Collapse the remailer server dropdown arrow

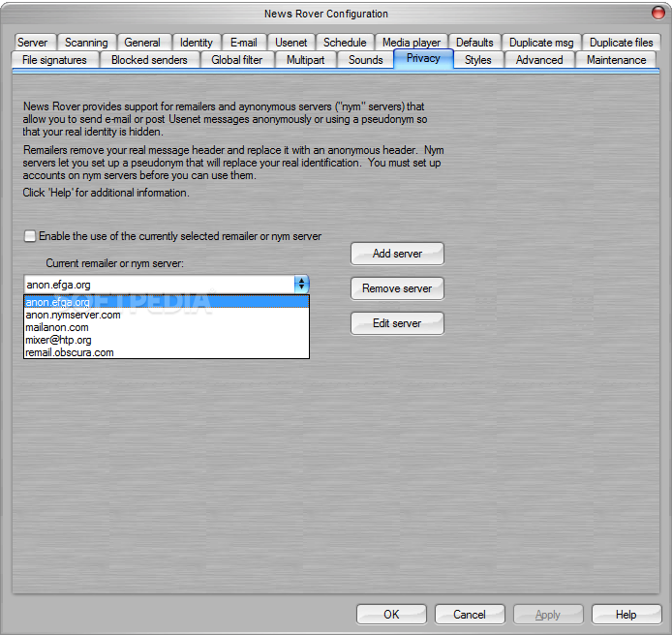[302, 284]
